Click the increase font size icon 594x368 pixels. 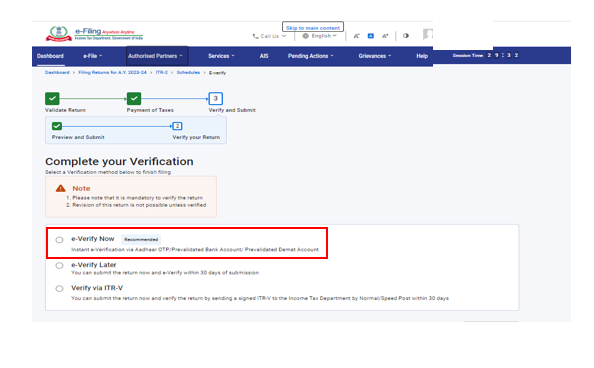click(x=385, y=36)
